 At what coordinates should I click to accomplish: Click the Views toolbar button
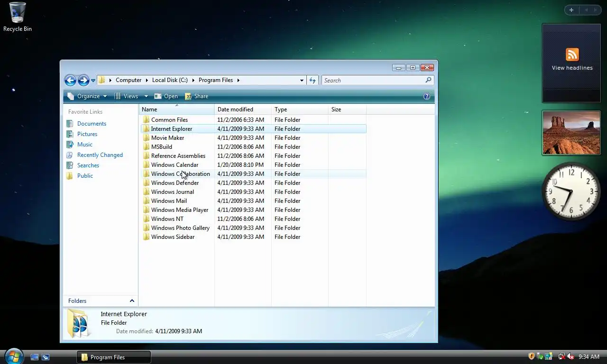pyautogui.click(x=126, y=96)
